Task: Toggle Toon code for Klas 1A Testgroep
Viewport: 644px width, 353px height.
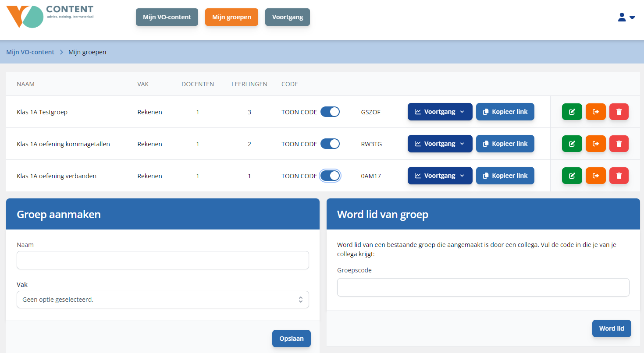Action: 330,112
